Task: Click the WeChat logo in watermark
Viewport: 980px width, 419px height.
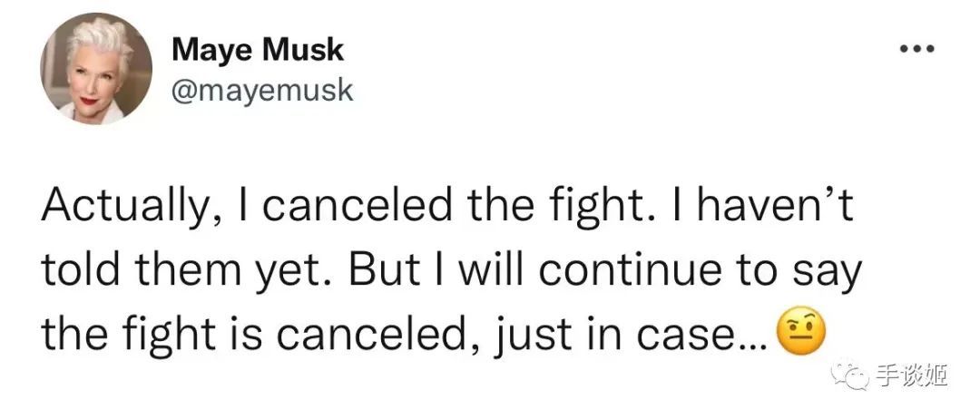Action: [x=849, y=375]
